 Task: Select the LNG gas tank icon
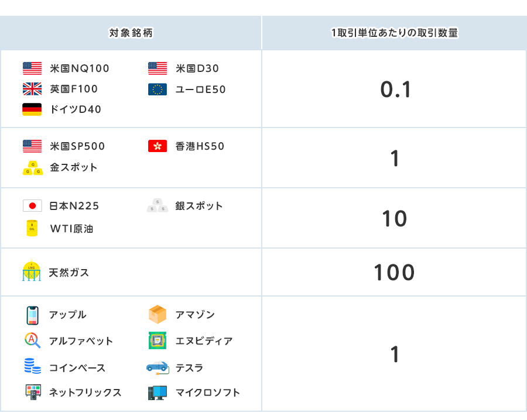click(x=32, y=271)
